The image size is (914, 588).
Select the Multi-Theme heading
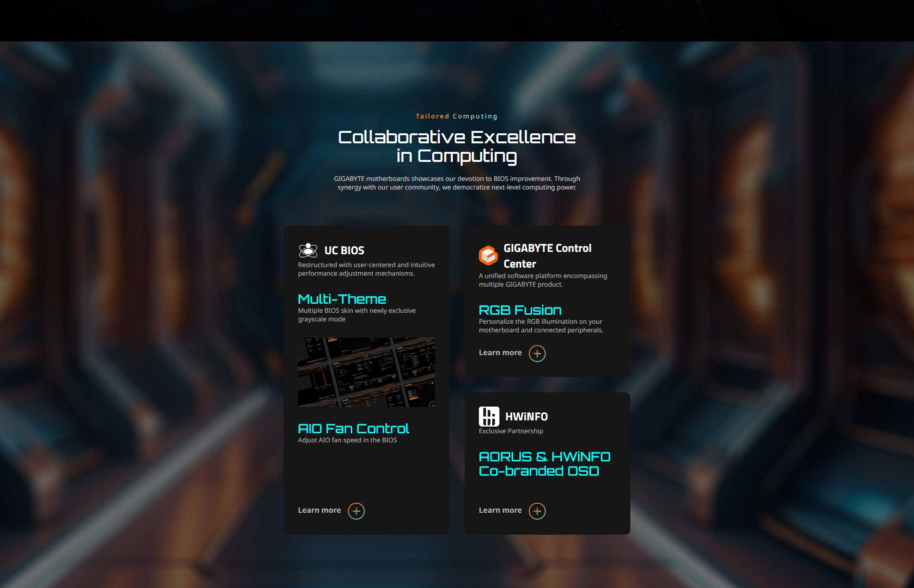[342, 299]
